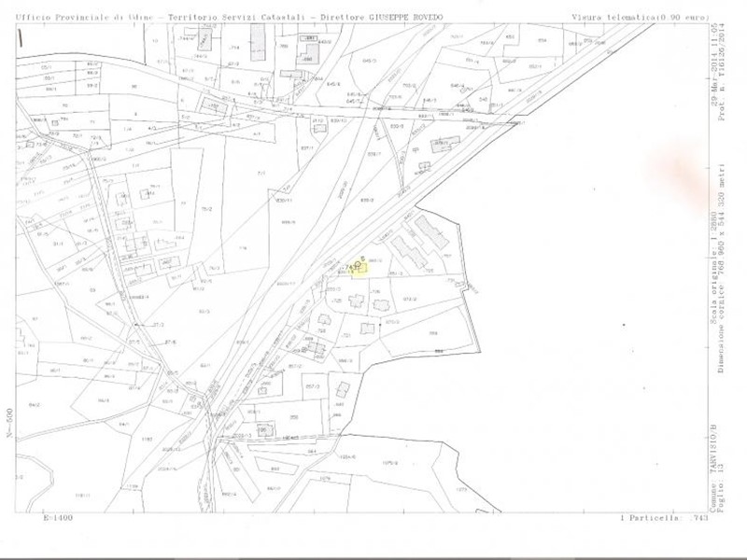Click the yellow highlighted parcel 743
Viewport: 747px width, 560px height.
coord(359,269)
